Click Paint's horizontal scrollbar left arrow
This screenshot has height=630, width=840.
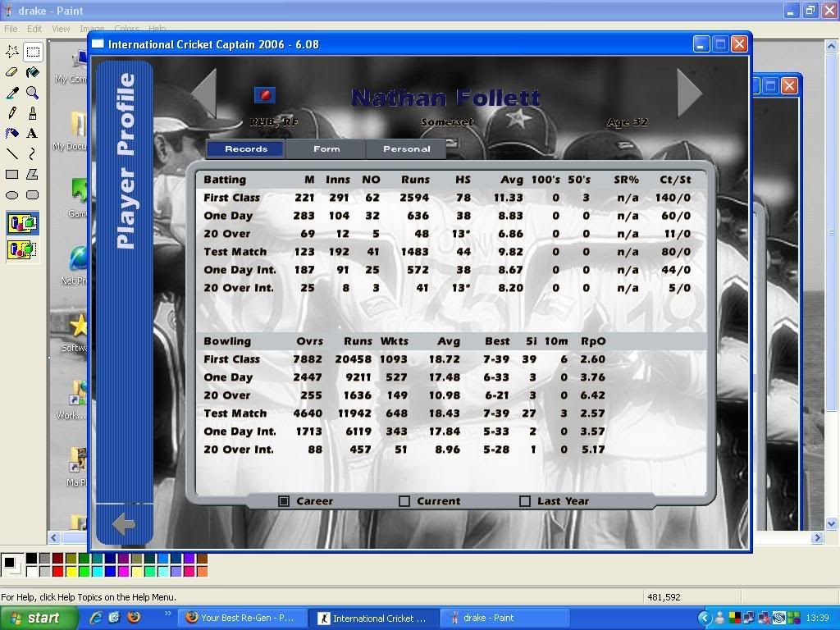click(x=54, y=537)
